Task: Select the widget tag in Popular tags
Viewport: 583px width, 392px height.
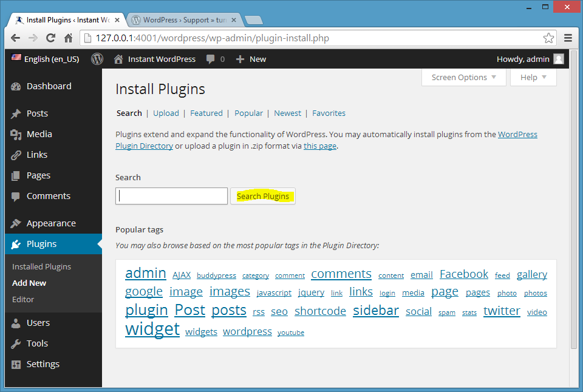Action: (152, 329)
